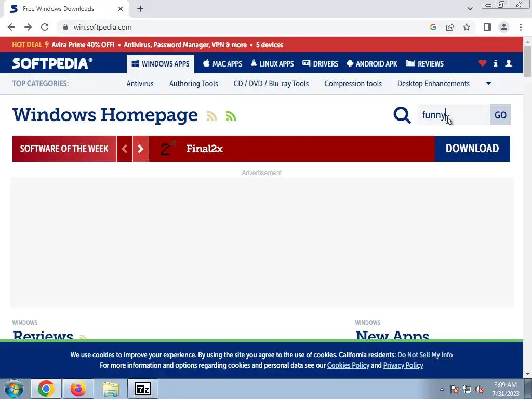Open 7-Zip from the taskbar

[143, 389]
